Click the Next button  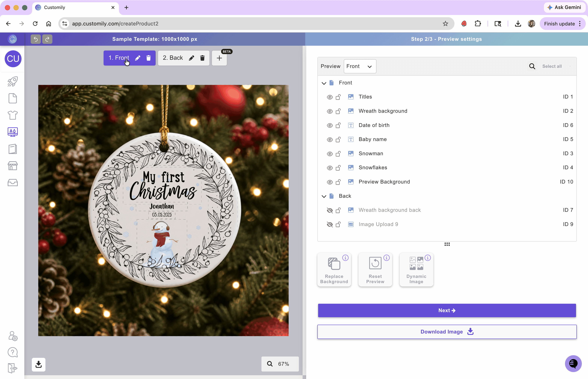447,310
